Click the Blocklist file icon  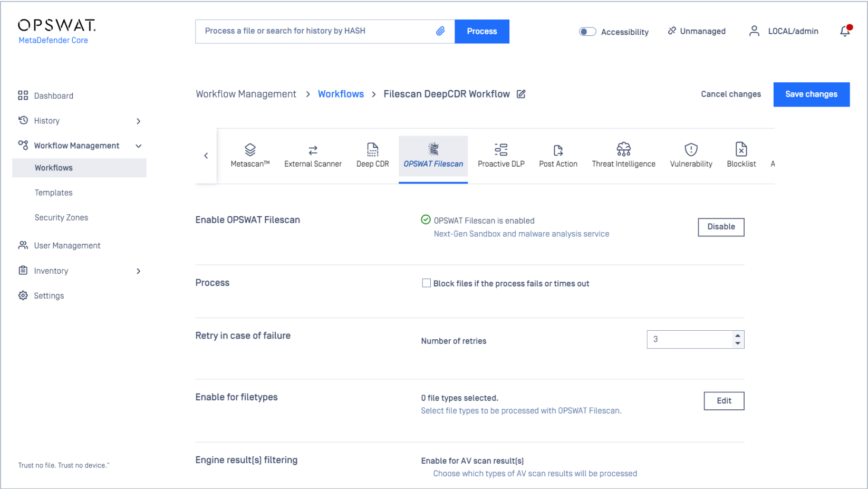(x=741, y=149)
